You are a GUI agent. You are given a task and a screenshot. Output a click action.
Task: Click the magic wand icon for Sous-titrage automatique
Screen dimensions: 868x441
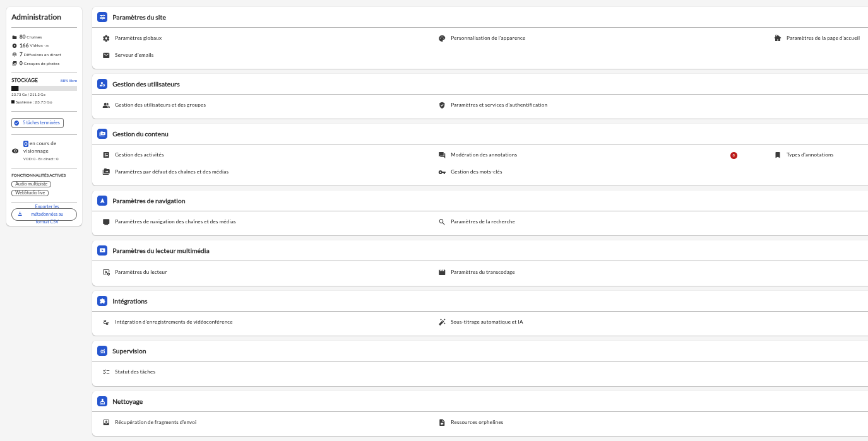[x=442, y=322]
